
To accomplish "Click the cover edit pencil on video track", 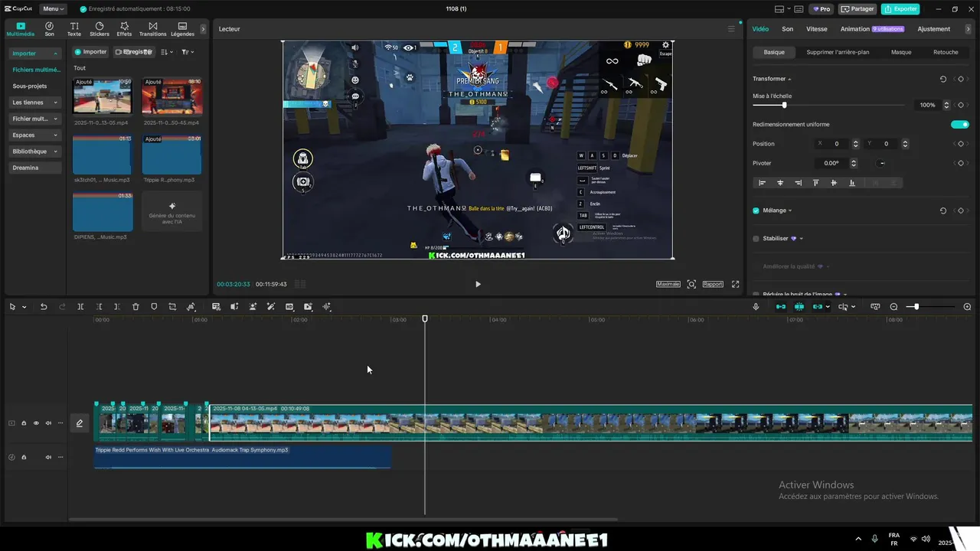I will tap(79, 423).
